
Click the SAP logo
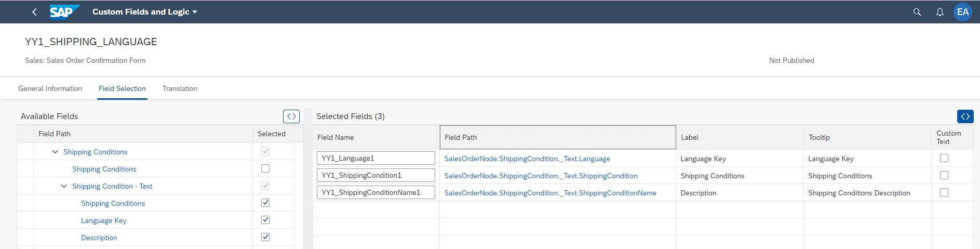pyautogui.click(x=64, y=11)
